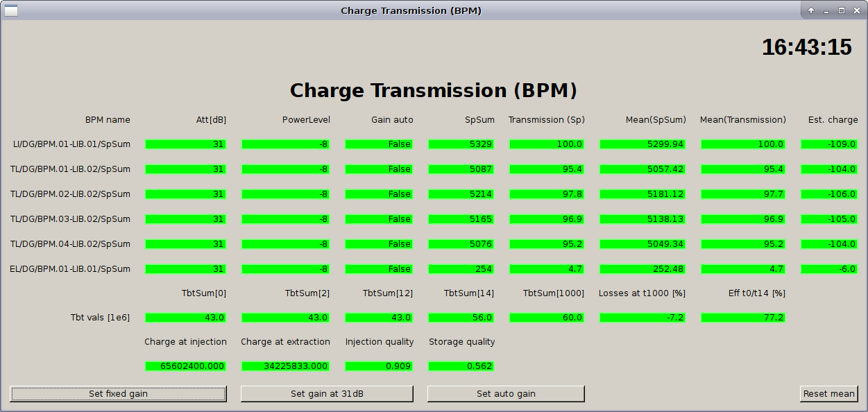868x412 pixels.
Task: Click the Mean(SpSum) value 5299.94
Action: 643,144
